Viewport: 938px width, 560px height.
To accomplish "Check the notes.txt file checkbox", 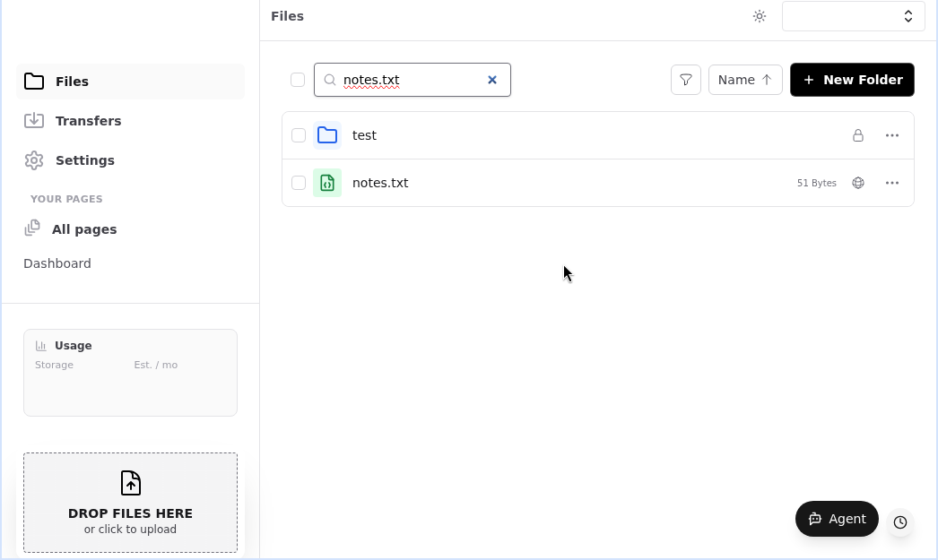I will click(x=299, y=183).
